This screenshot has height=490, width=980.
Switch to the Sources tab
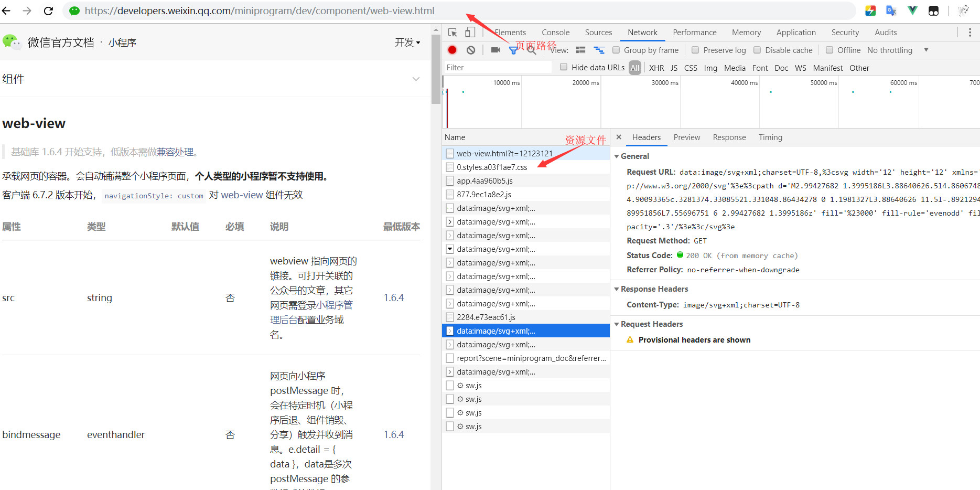(598, 33)
